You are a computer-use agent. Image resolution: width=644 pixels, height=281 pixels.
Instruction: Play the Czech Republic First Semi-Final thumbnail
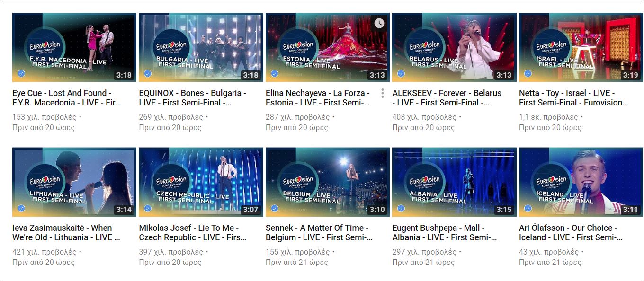[x=201, y=182]
